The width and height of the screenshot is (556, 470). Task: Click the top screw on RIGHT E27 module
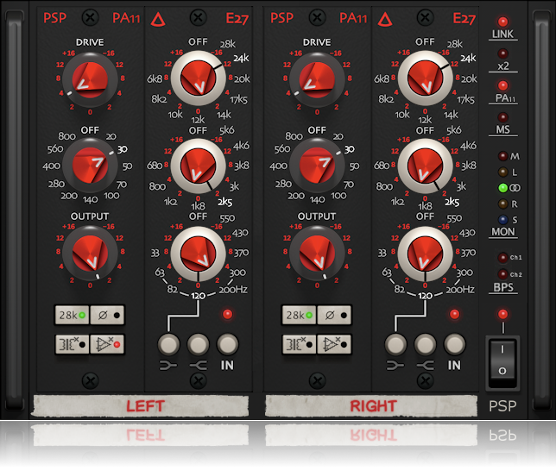click(425, 17)
